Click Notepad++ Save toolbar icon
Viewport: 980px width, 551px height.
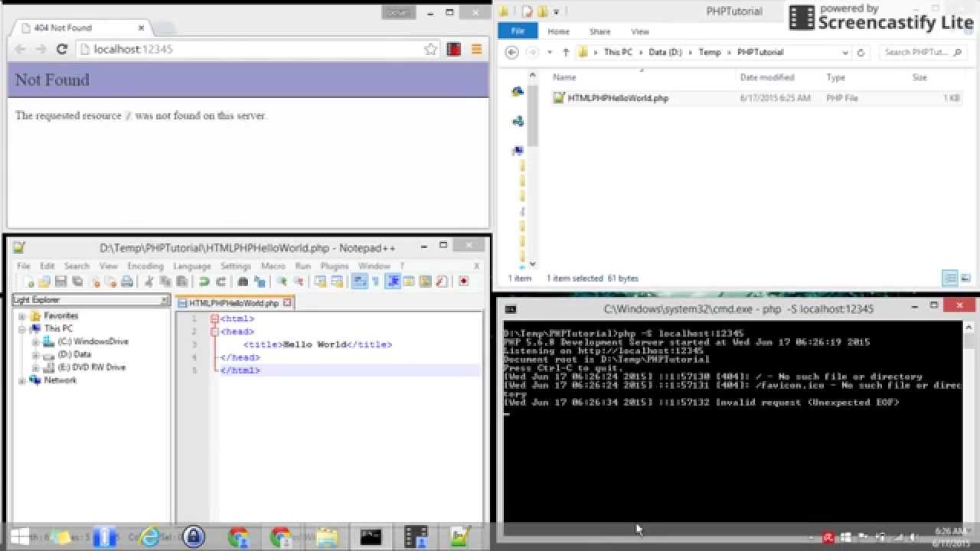60,282
